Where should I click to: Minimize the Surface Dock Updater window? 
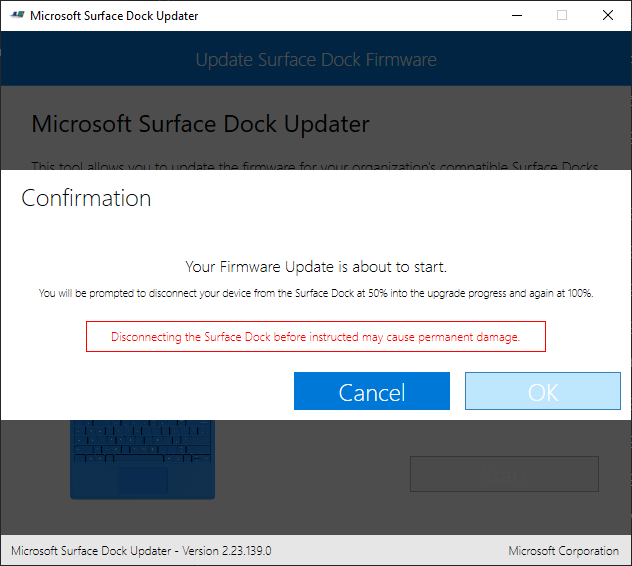coord(515,16)
